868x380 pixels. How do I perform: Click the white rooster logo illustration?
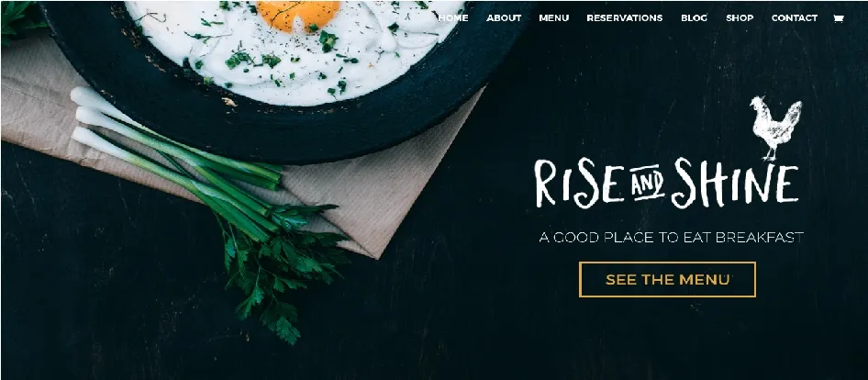coord(775,128)
